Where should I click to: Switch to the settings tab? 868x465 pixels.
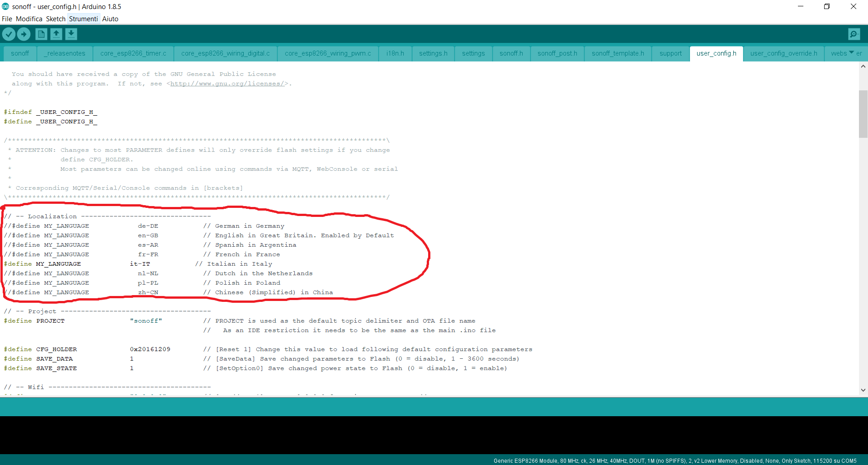coord(473,53)
